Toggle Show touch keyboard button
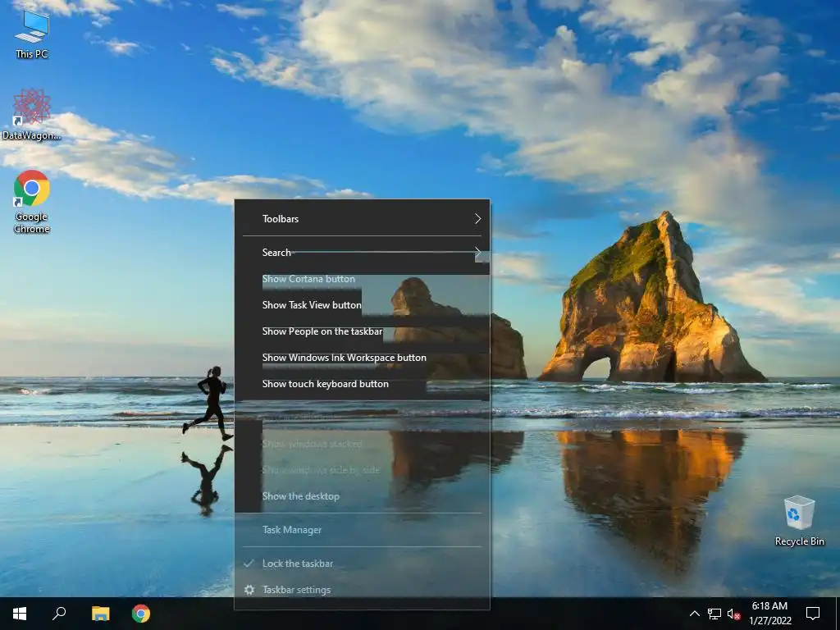Image resolution: width=840 pixels, height=630 pixels. (x=362, y=384)
